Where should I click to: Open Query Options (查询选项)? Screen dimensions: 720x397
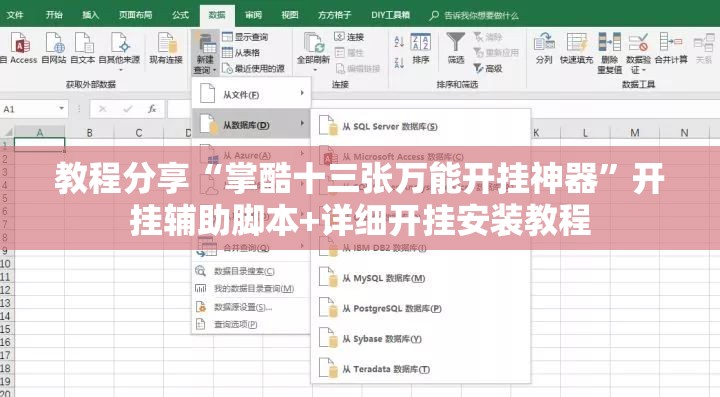(x=251, y=324)
